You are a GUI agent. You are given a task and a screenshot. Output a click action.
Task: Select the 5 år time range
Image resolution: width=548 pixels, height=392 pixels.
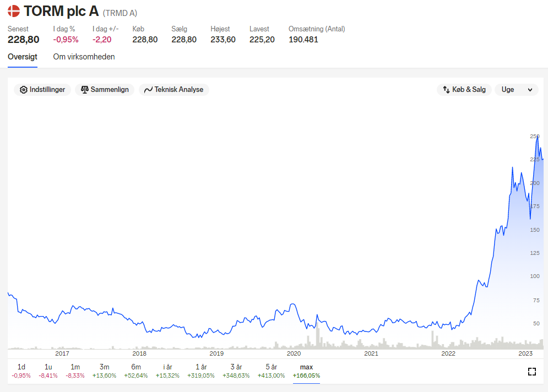(271, 371)
